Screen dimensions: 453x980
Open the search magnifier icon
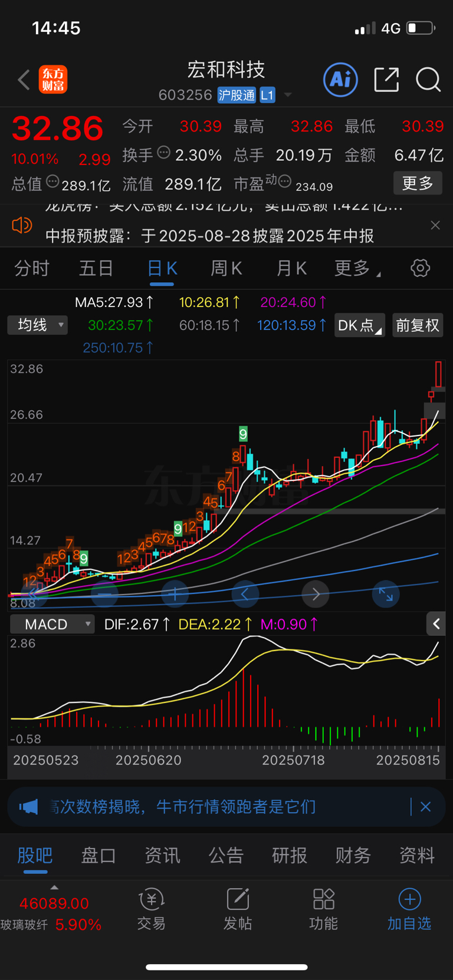click(x=428, y=80)
